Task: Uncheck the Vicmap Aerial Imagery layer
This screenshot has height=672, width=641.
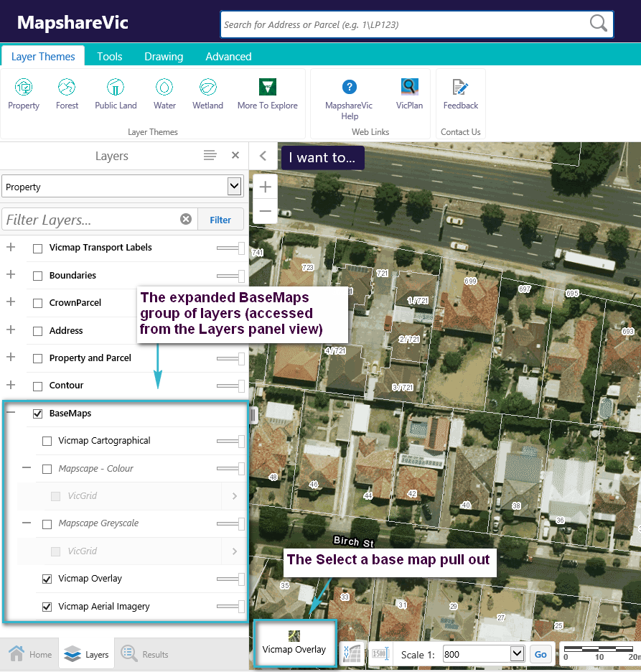Action: (x=47, y=607)
